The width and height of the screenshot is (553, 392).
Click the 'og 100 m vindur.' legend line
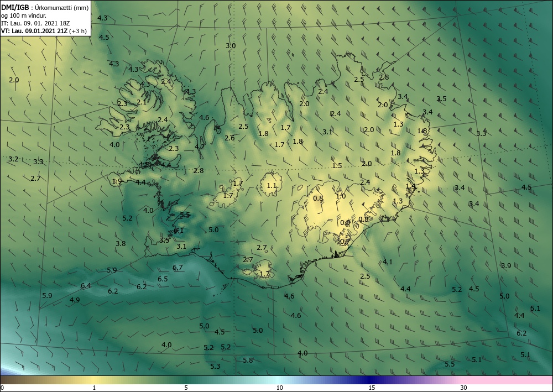24,16
